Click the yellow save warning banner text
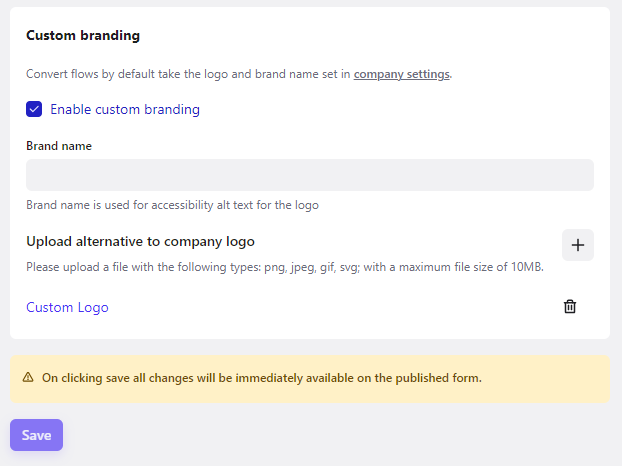This screenshot has width=622, height=466. click(262, 378)
